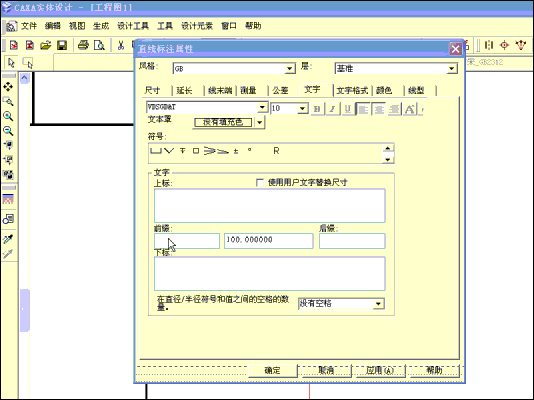534x400 pixels.
Task: Toggle italic text formatting
Action: [332, 109]
